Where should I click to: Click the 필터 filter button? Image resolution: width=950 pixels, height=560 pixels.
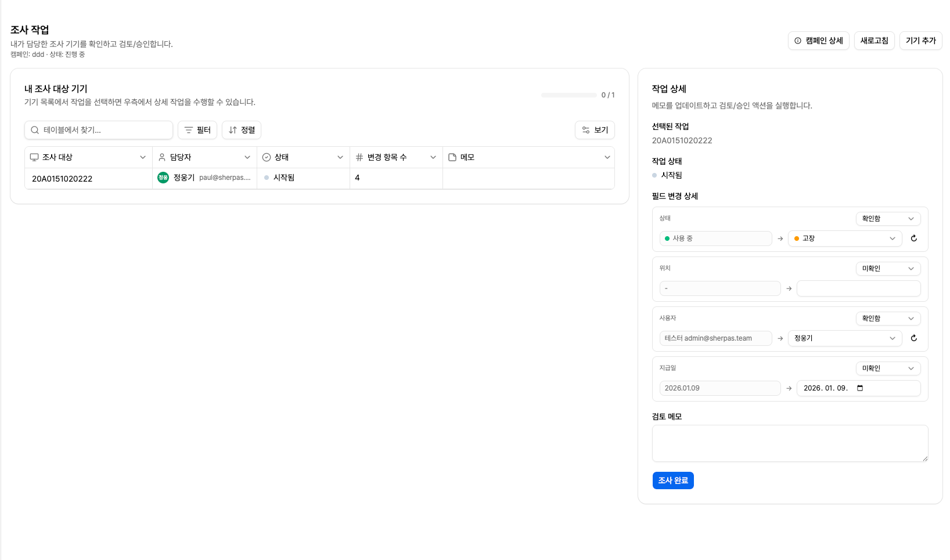(x=197, y=130)
